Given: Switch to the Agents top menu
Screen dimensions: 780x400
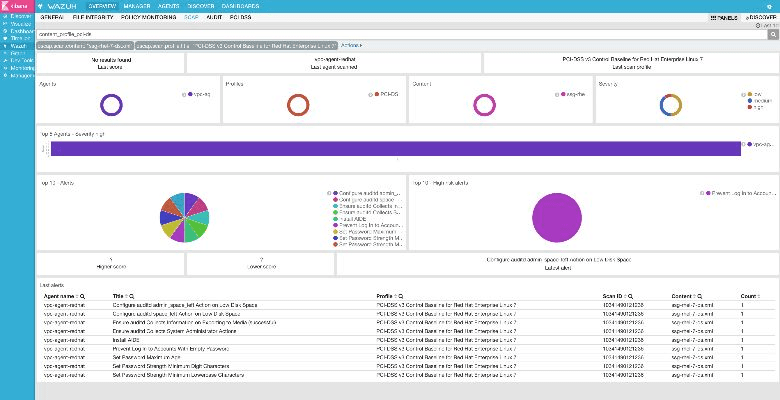Looking at the screenshot, I should click(x=169, y=6).
